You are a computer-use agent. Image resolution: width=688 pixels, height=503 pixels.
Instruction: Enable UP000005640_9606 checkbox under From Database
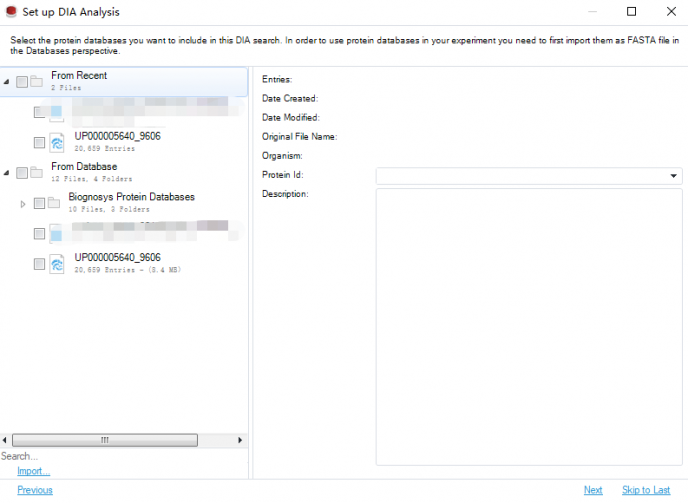coord(39,264)
